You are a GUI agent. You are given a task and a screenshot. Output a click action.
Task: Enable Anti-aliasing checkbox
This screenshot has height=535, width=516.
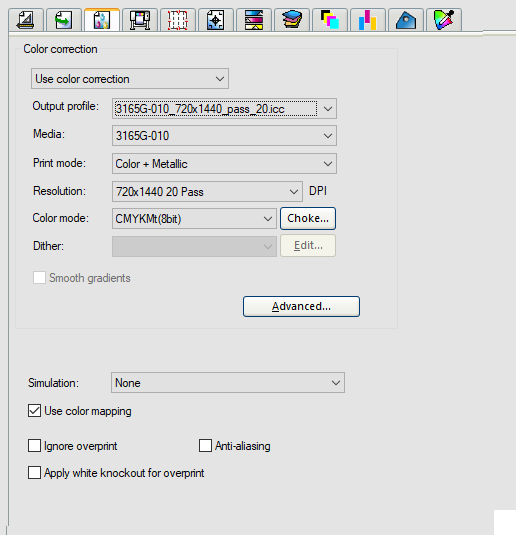[x=205, y=446]
